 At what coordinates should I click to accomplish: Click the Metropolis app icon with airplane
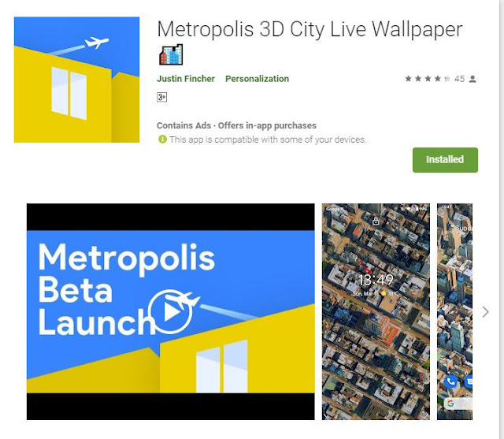coord(76,80)
